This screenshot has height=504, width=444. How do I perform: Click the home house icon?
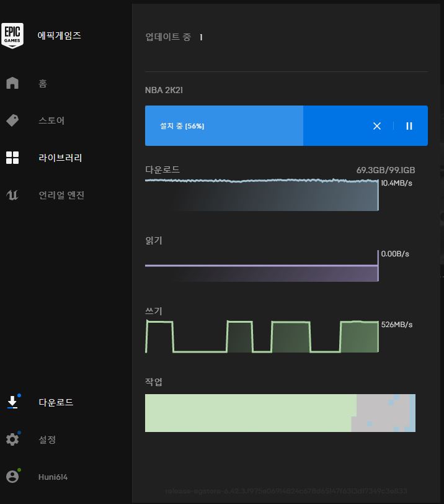tap(12, 83)
